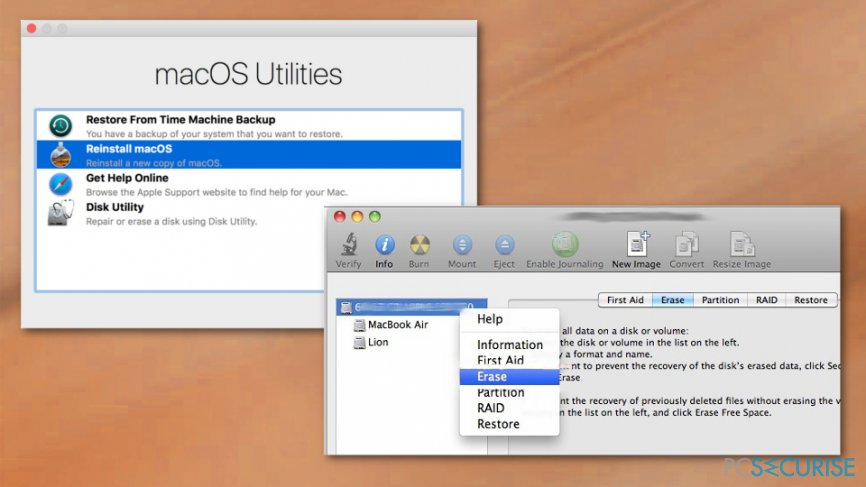Choose Partition in the context menu

point(509,393)
